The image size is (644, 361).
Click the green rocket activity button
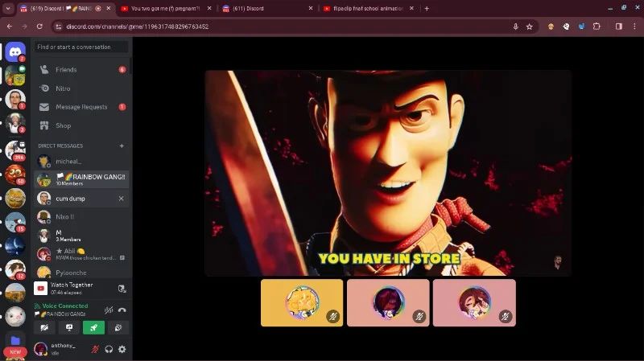93,327
